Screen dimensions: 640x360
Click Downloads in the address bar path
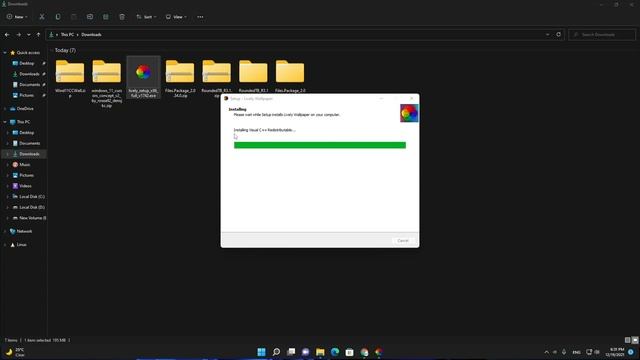pyautogui.click(x=91, y=35)
